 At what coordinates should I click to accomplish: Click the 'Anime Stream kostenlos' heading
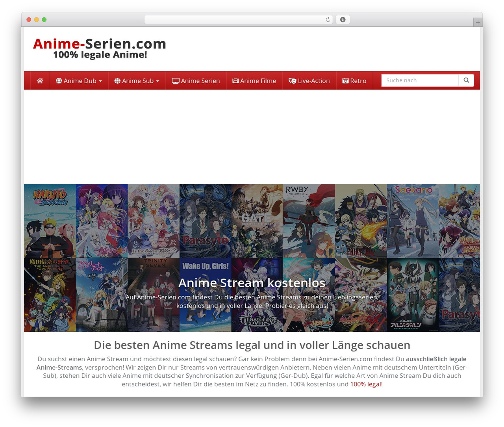252,283
